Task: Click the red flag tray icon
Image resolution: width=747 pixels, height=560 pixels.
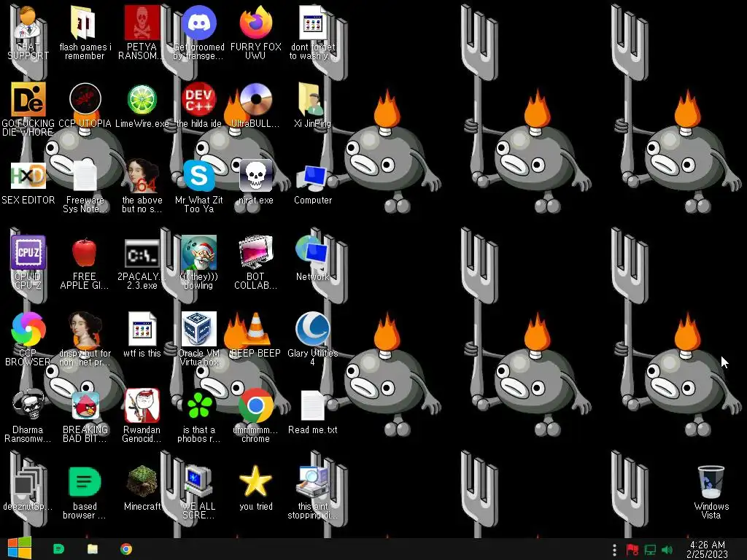Action: (x=632, y=550)
